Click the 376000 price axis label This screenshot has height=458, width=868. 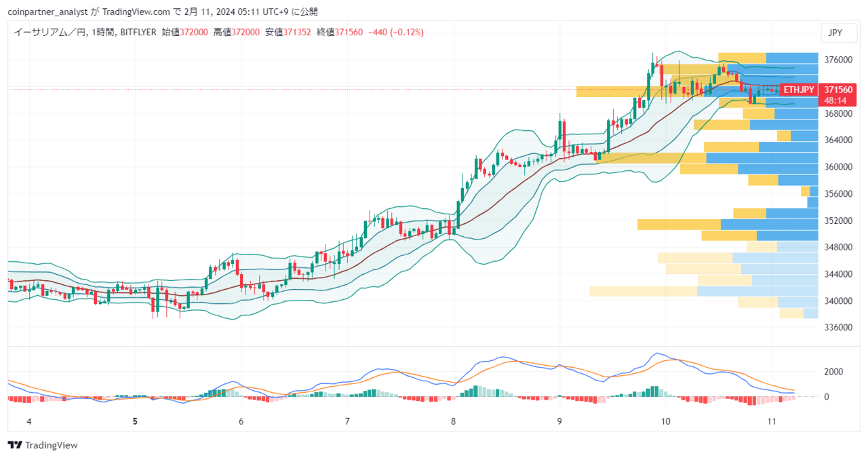[x=838, y=60]
